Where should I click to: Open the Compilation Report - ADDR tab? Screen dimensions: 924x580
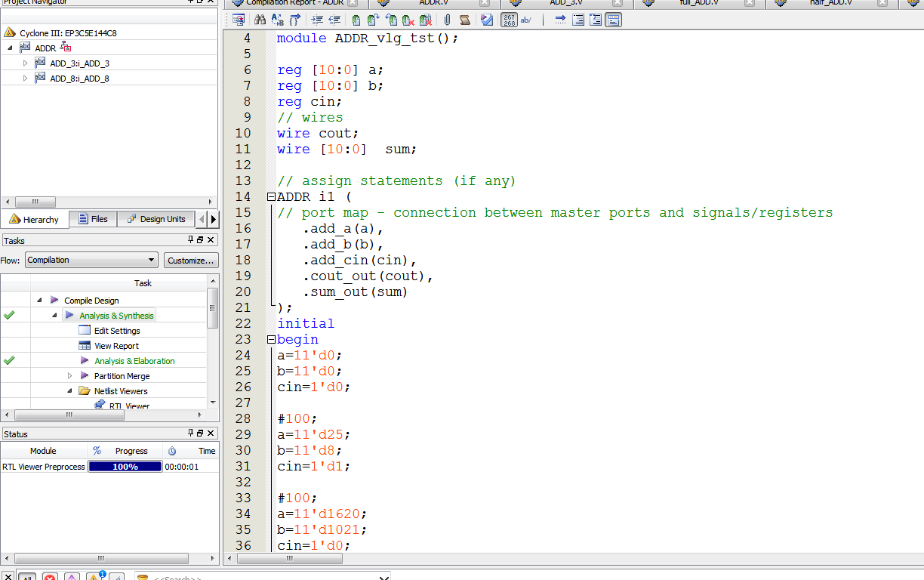point(297,3)
